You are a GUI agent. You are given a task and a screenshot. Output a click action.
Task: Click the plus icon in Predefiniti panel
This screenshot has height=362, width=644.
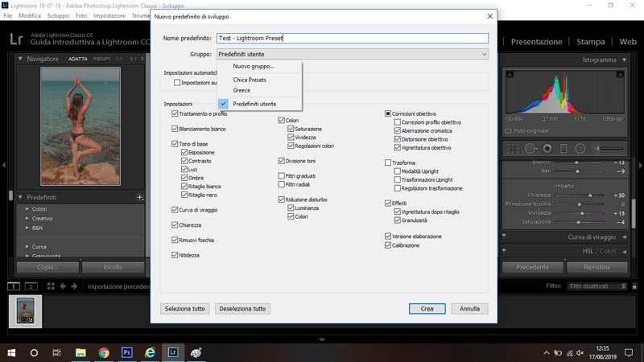click(139, 197)
